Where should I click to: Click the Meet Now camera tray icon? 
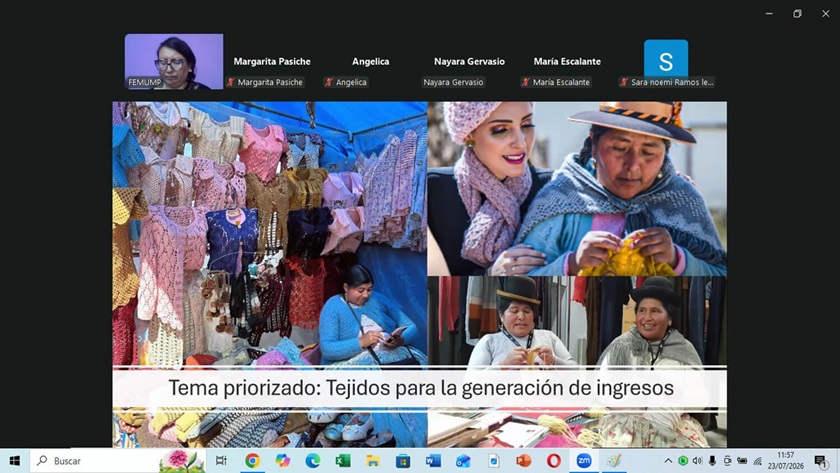727,461
